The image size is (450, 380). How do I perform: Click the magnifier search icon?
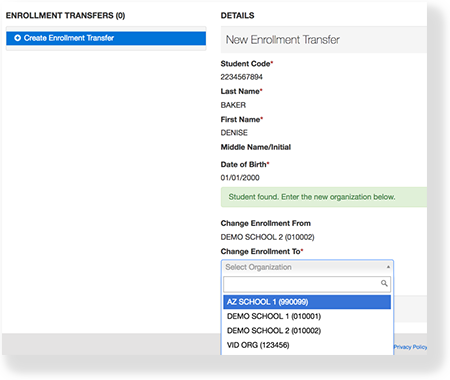384,283
